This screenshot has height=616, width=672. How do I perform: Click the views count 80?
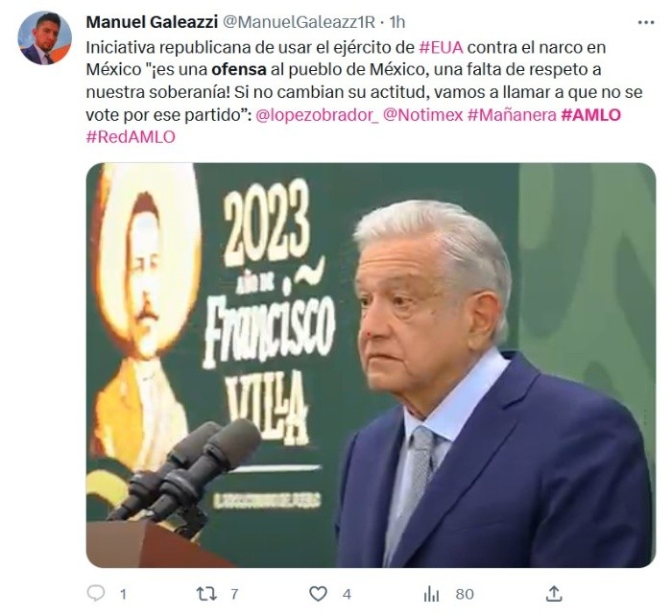pos(465,594)
